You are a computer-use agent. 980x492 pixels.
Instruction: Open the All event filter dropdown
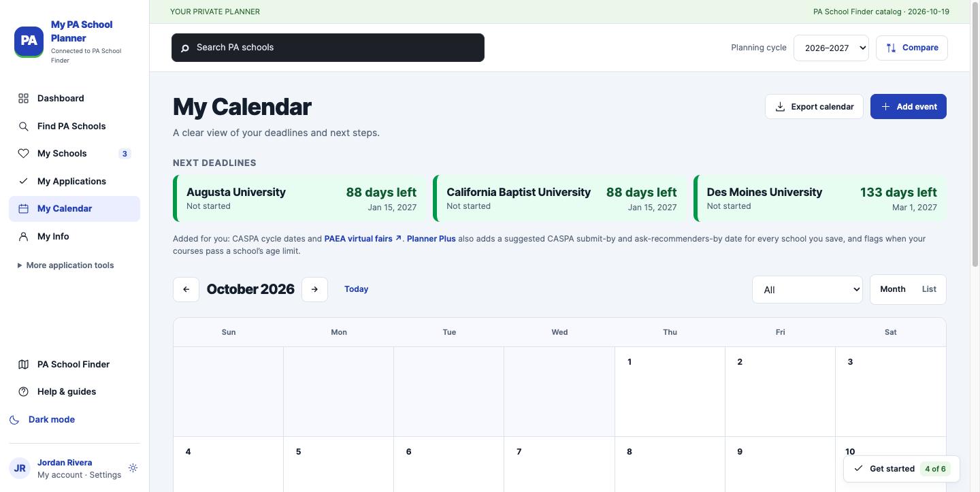tap(807, 290)
